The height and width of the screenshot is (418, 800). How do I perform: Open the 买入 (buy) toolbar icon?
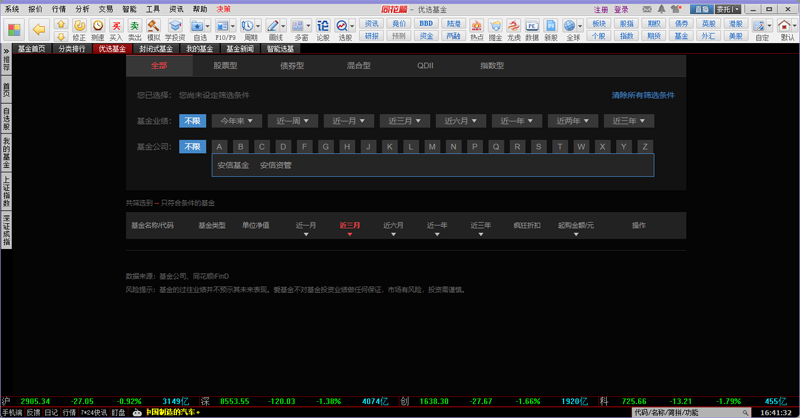pyautogui.click(x=116, y=28)
